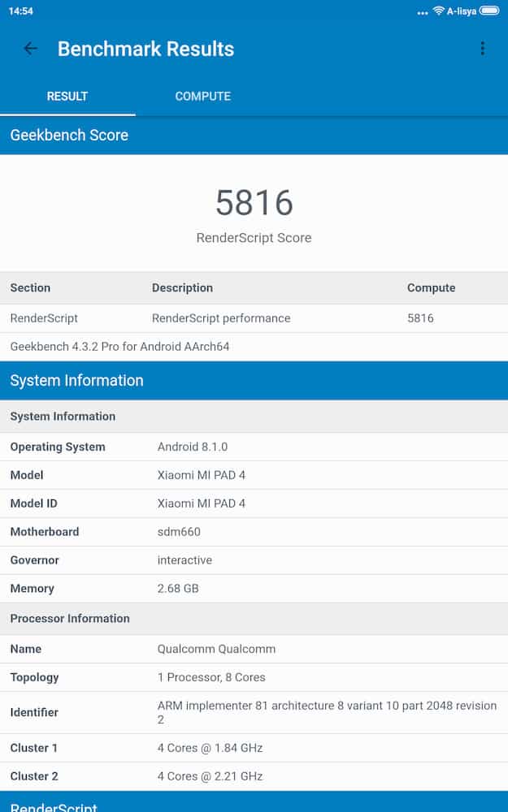Tap the Motherboard sdm660 row
Image resolution: width=508 pixels, height=812 pixels.
(254, 532)
